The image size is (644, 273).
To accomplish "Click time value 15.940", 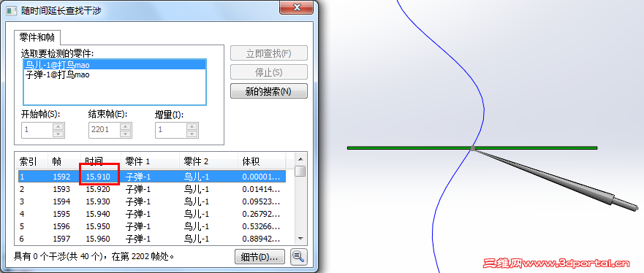I will [98, 214].
